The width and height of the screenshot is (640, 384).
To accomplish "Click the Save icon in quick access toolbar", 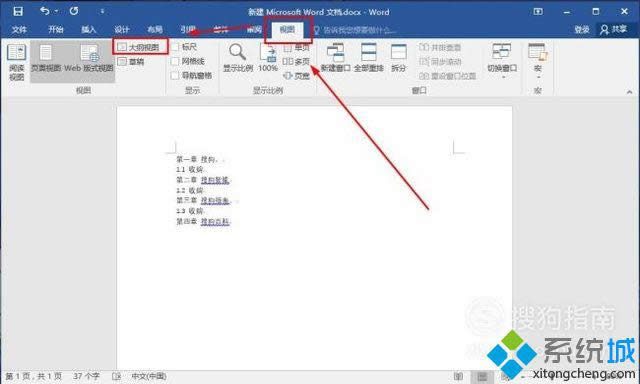I will [18, 11].
